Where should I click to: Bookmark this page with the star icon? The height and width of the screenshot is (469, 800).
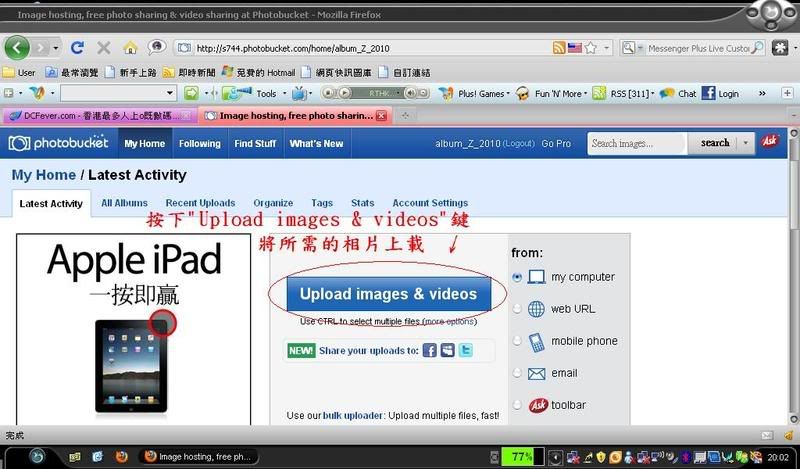(591, 48)
